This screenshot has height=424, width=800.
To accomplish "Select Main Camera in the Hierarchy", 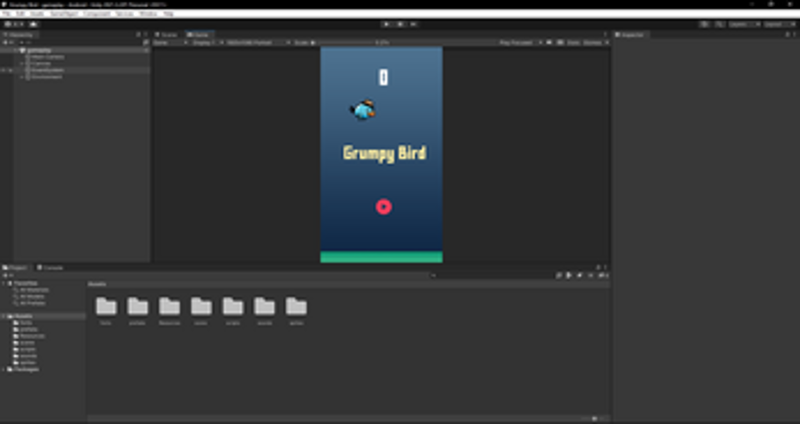I will pyautogui.click(x=47, y=57).
